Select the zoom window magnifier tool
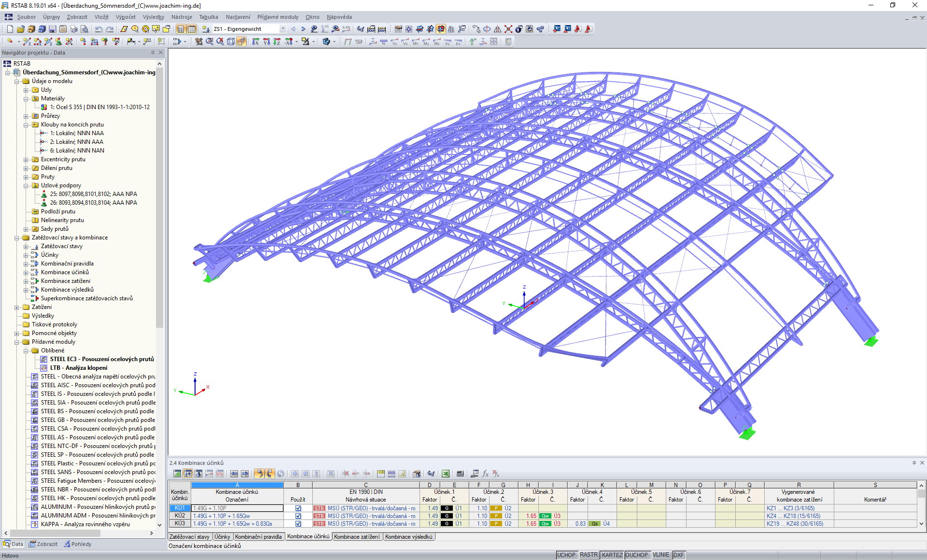927x560 pixels. point(210,42)
